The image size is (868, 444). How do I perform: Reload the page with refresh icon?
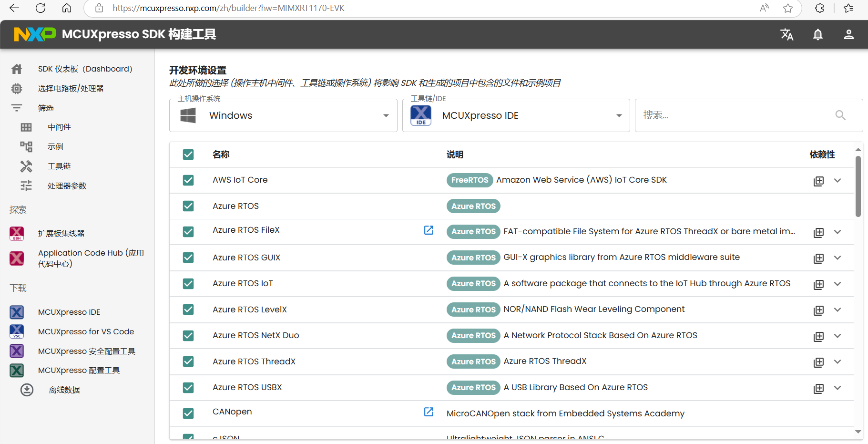click(x=41, y=8)
